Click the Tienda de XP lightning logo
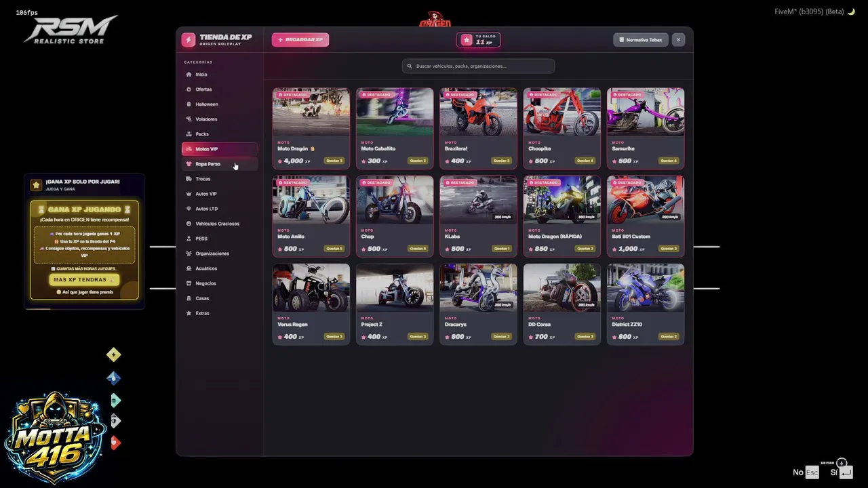Viewport: 868px width, 488px height. [188, 40]
